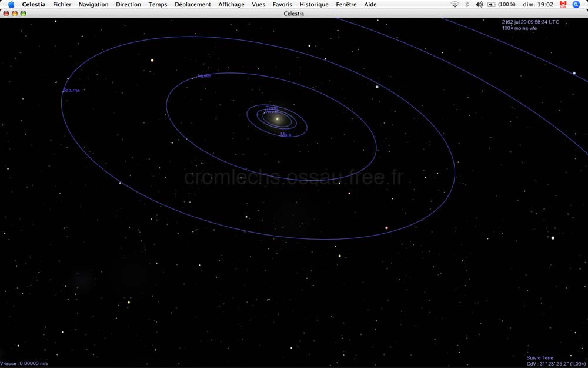Open Spotlight search magnifier icon
This screenshot has height=368, width=588.
(576, 5)
